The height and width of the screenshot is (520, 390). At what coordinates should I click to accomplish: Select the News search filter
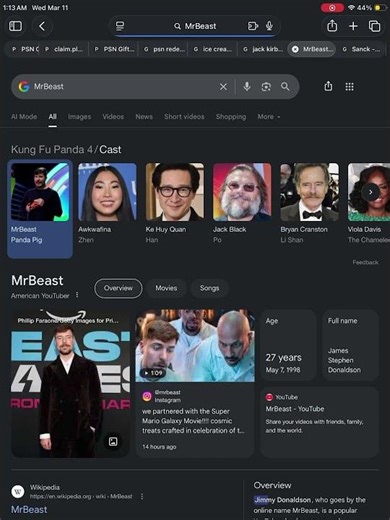(x=144, y=117)
